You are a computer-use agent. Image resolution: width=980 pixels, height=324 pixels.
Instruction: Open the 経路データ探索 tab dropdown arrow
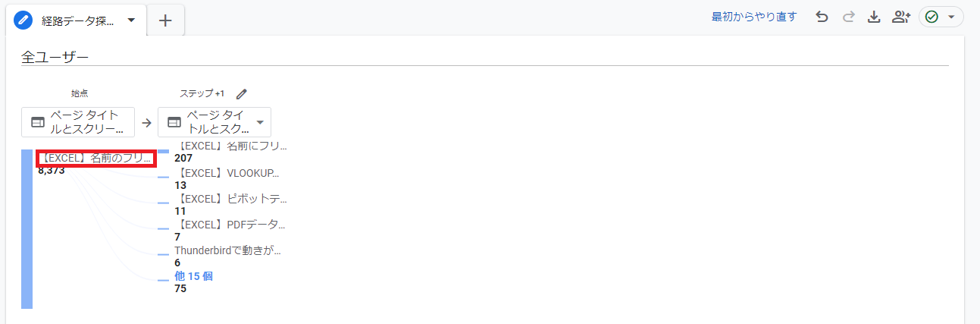(131, 20)
